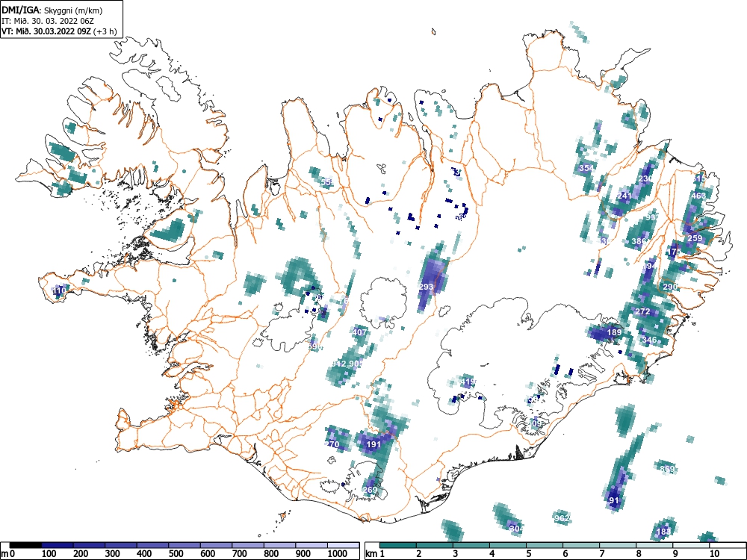The width and height of the screenshot is (747, 560).
Task: Click the visibility value '91' offshore southeast
Action: click(x=614, y=500)
